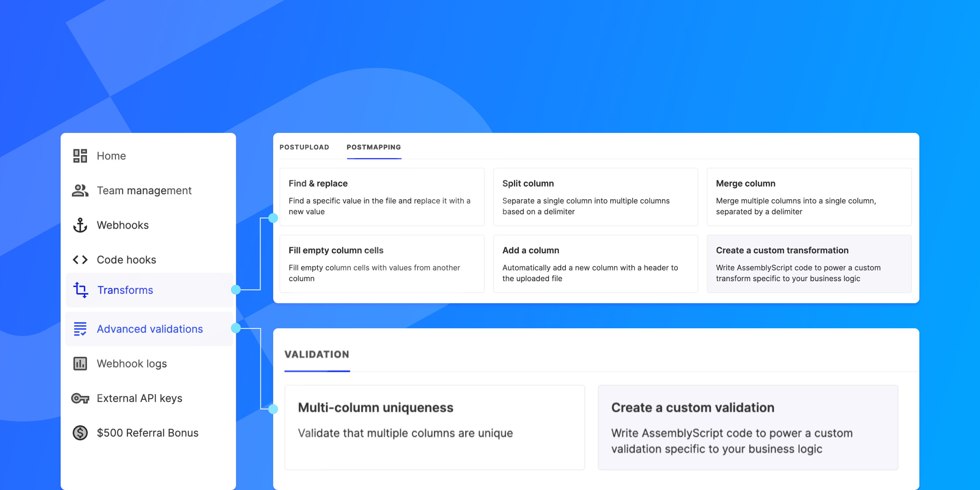Image resolution: width=980 pixels, height=490 pixels.
Task: Open Team management via its people icon
Action: [80, 190]
